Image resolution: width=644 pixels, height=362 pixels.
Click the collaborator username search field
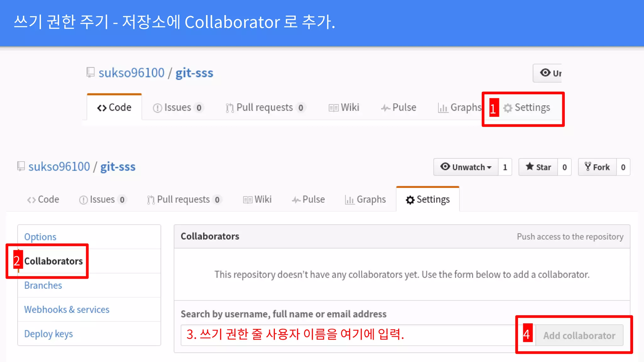coord(346,335)
